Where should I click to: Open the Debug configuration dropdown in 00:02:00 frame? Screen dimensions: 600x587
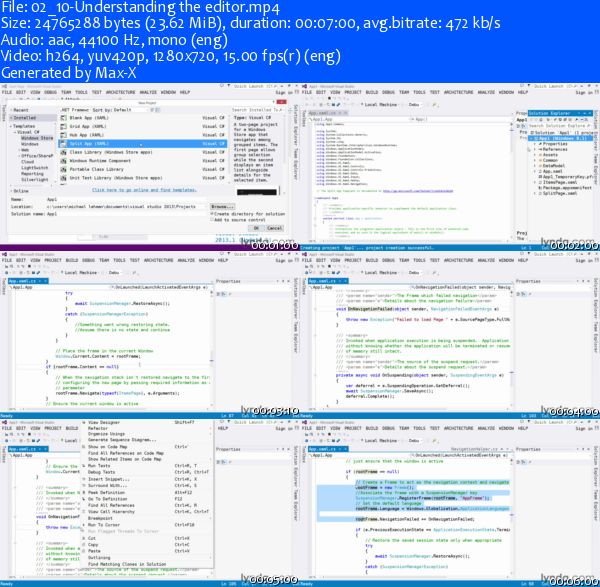click(x=416, y=104)
